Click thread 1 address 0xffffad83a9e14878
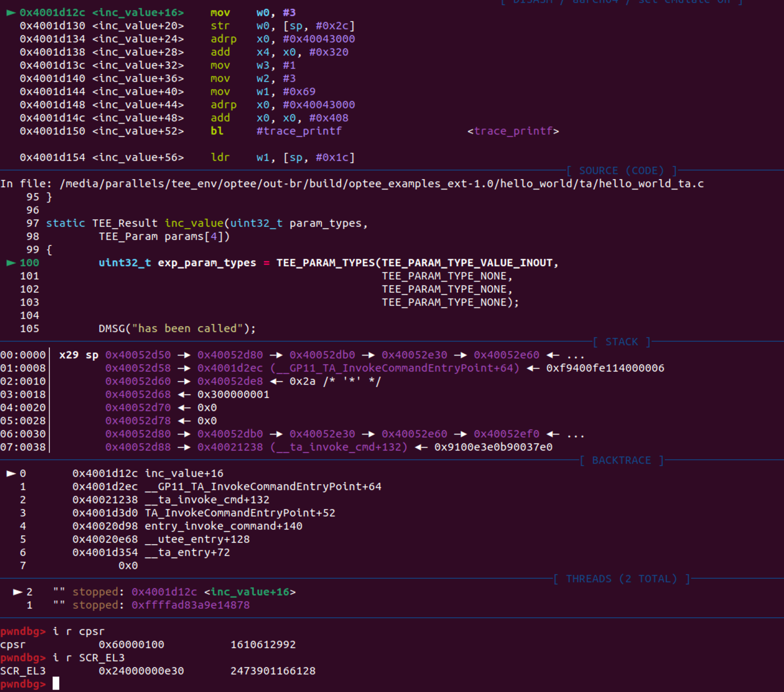Screen dimensions: 784x692 (191, 605)
